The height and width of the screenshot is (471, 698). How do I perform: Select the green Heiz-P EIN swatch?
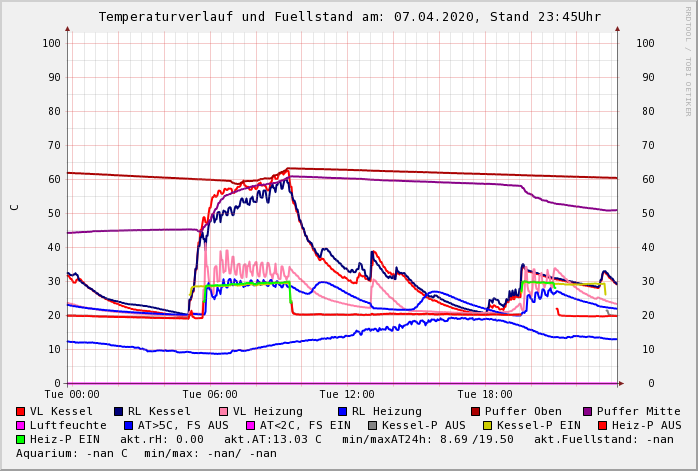(x=21, y=439)
